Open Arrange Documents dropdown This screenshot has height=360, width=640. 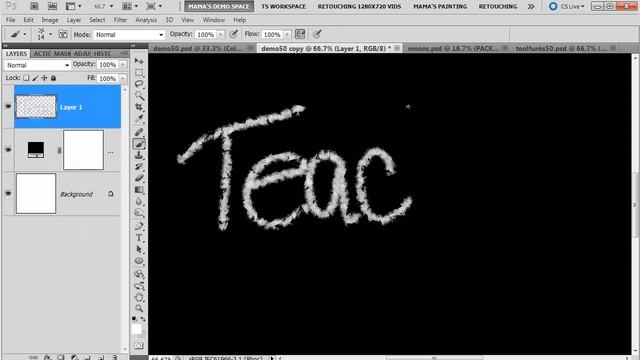(x=131, y=6)
